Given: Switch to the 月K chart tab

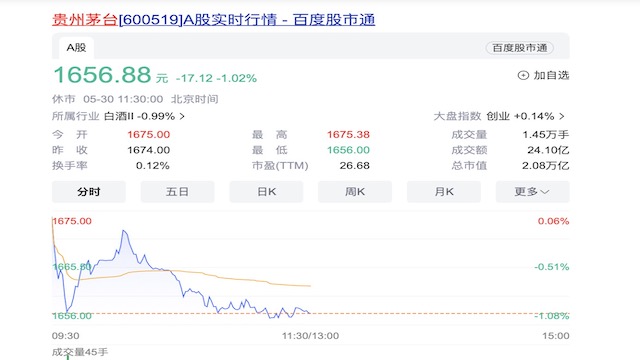Looking at the screenshot, I should [444, 192].
